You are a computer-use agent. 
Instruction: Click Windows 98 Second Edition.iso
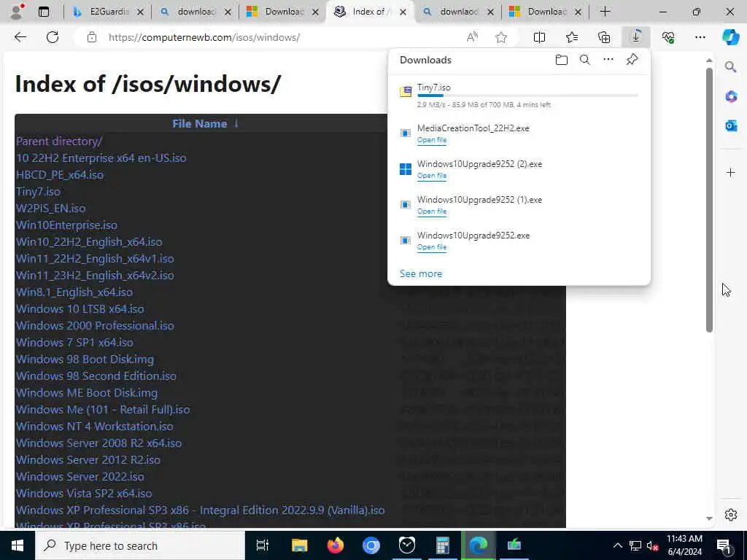coord(96,376)
